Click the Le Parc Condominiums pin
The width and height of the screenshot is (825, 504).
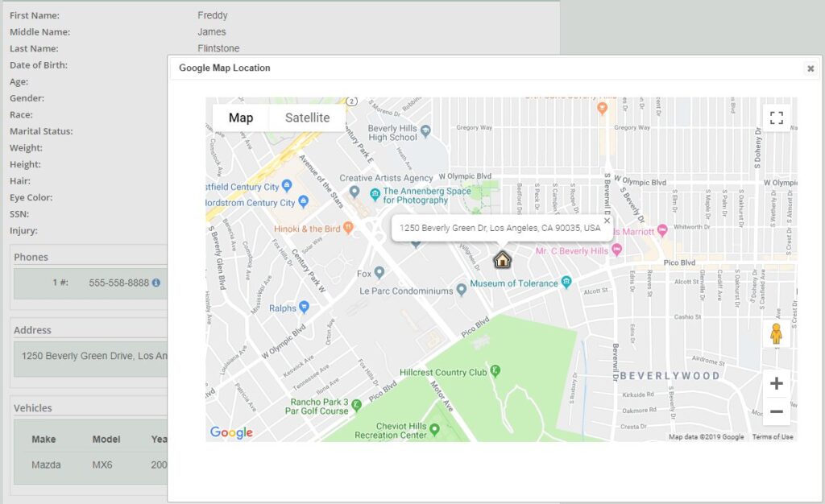pos(462,289)
